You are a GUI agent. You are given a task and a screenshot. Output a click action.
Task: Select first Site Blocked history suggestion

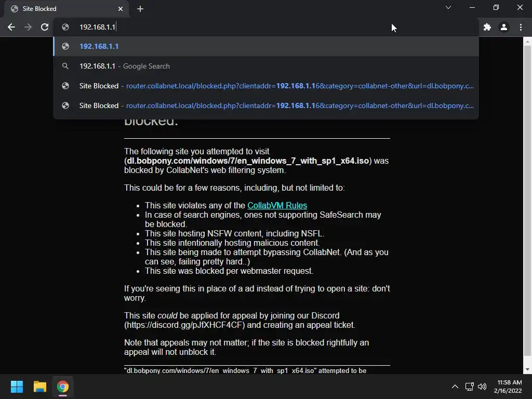266,86
